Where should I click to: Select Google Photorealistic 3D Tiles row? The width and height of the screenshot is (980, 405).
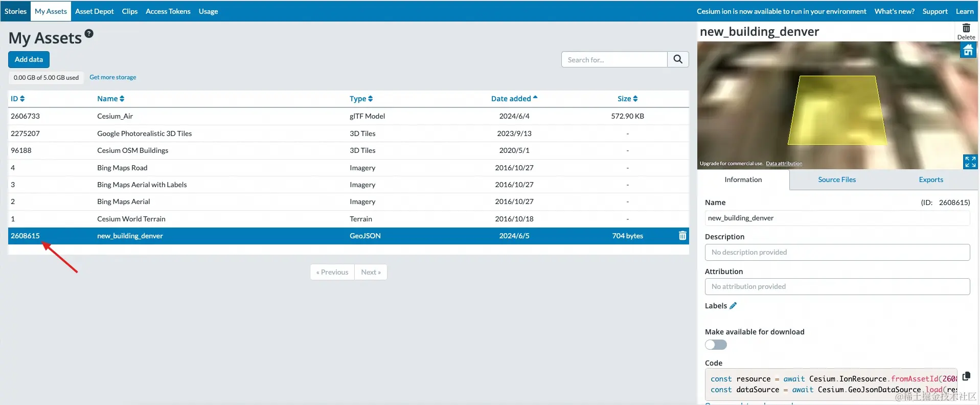tap(349, 133)
